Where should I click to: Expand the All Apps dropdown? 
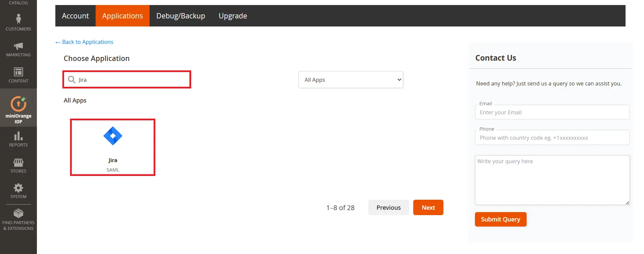click(x=351, y=80)
